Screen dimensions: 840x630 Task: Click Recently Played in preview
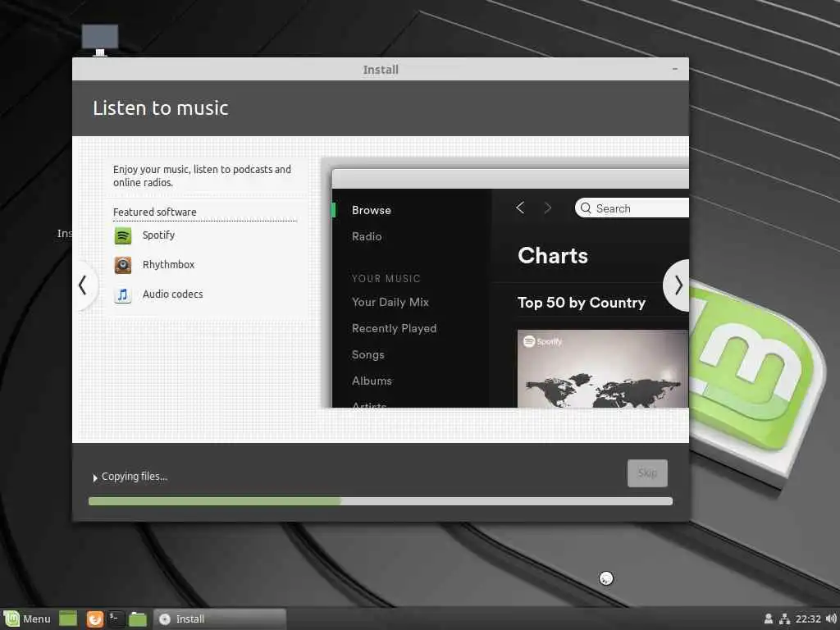coord(395,328)
